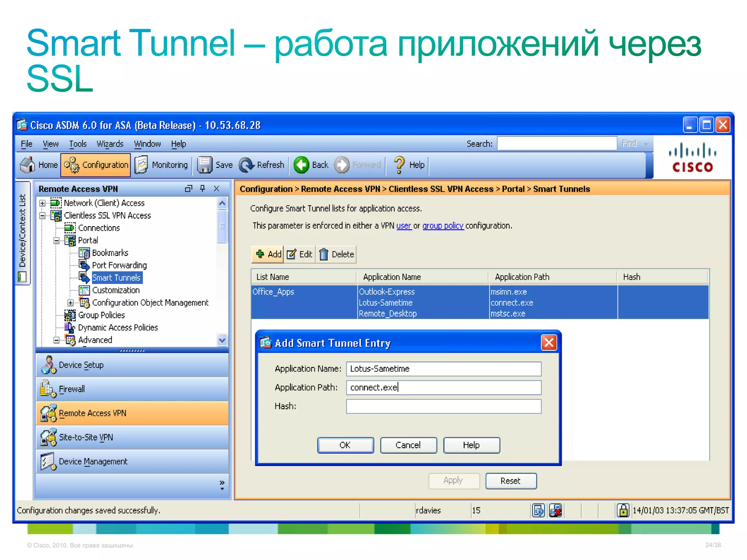Image resolution: width=747 pixels, height=560 pixels.
Task: Select Customization tree item
Action: pos(116,291)
